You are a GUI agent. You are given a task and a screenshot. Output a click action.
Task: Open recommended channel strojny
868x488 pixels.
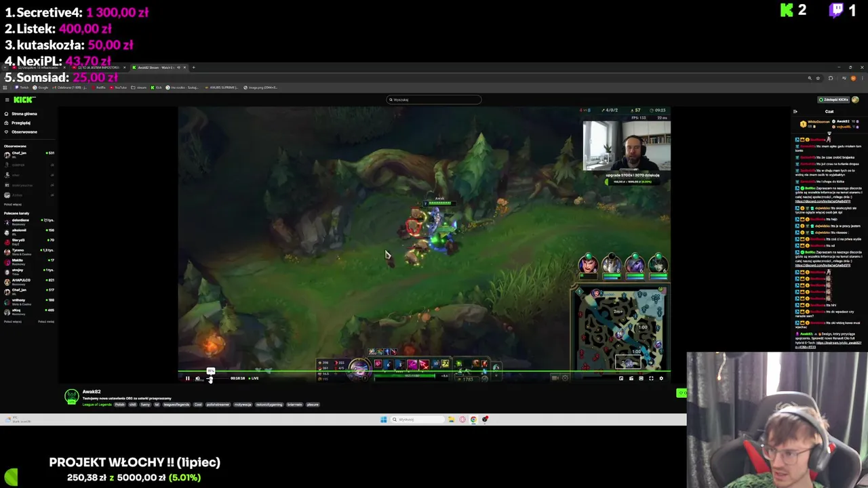(29, 271)
